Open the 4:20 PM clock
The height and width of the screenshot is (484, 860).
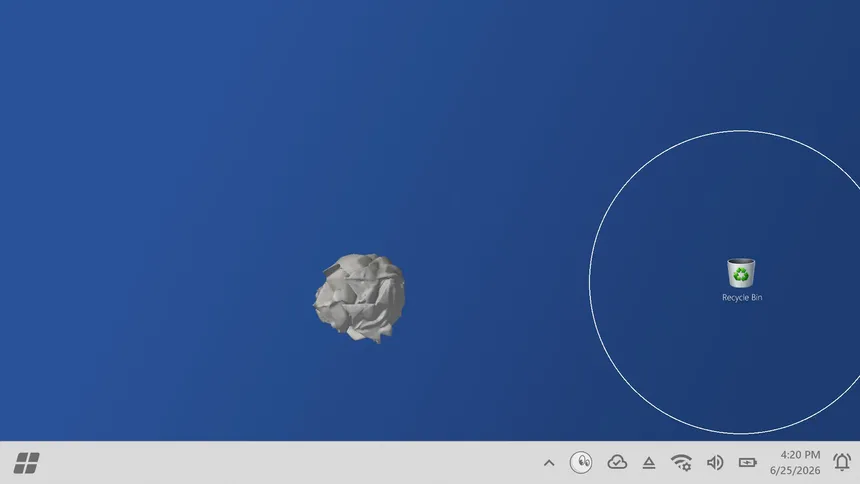(x=800, y=454)
